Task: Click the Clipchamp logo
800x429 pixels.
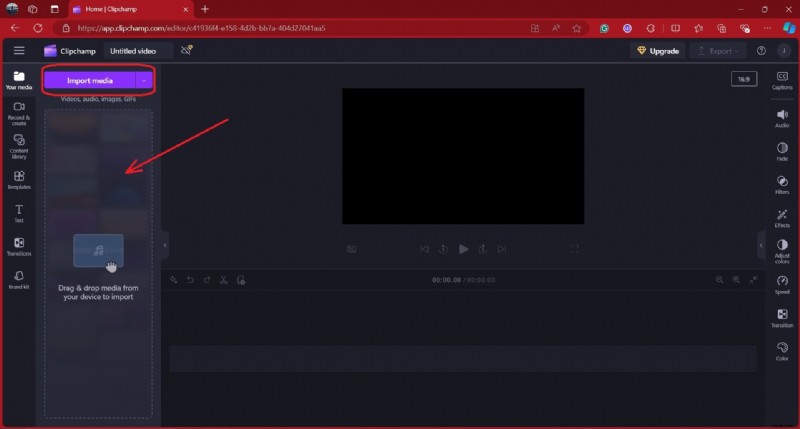Action: [69, 51]
